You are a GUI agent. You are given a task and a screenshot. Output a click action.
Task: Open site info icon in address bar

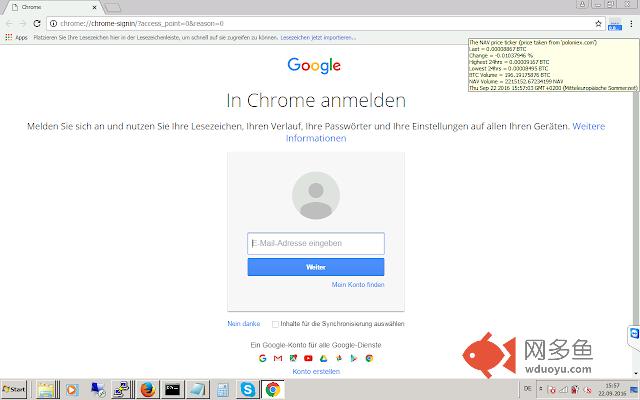click(53, 24)
